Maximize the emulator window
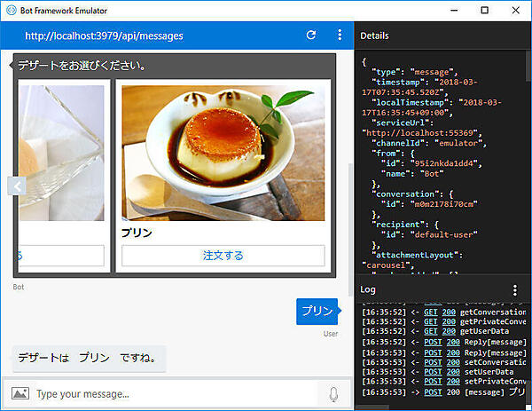 pyautogui.click(x=485, y=10)
